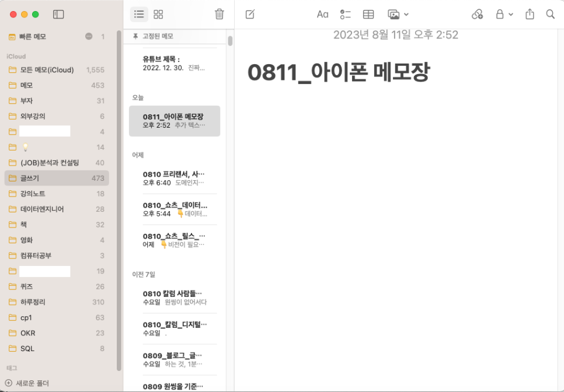Open the 컴퓨터공부 folder
Screen dimensions: 564x392
[57, 256]
